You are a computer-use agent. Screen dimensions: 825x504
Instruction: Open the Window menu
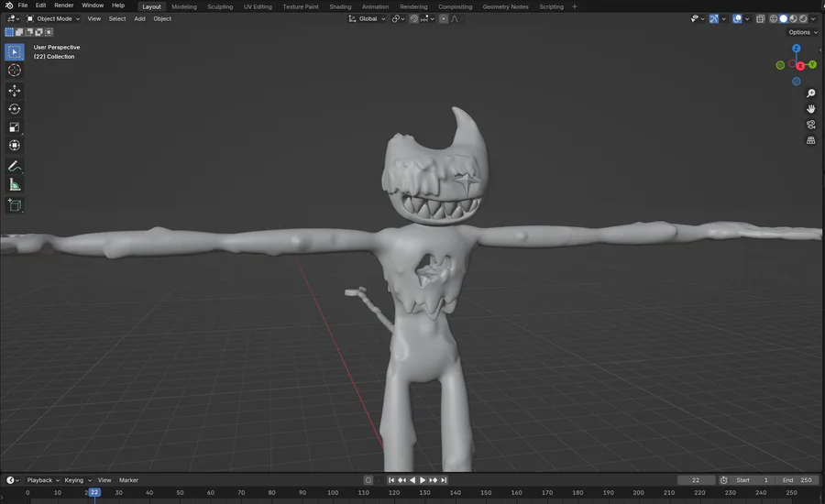coord(93,5)
